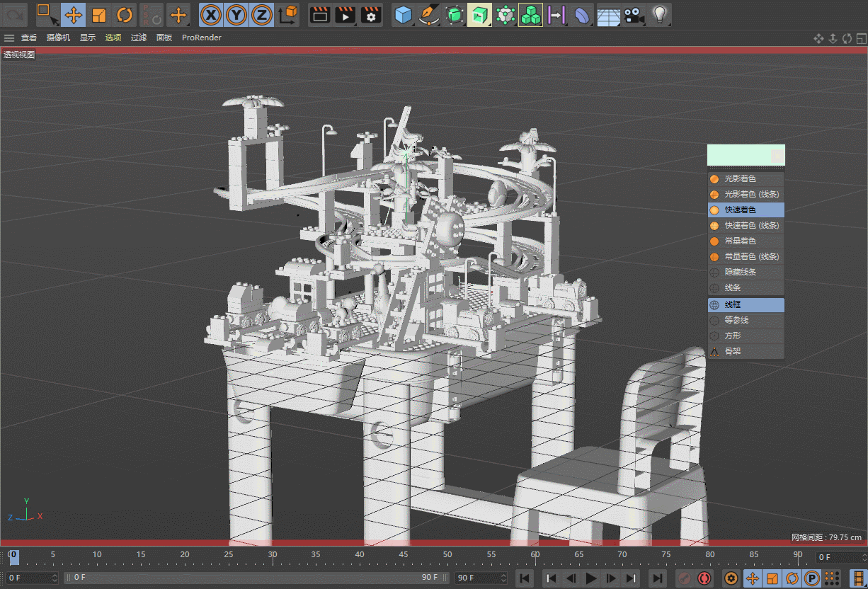Click the viewport pan navigation icon
The width and height of the screenshot is (868, 589).
818,38
